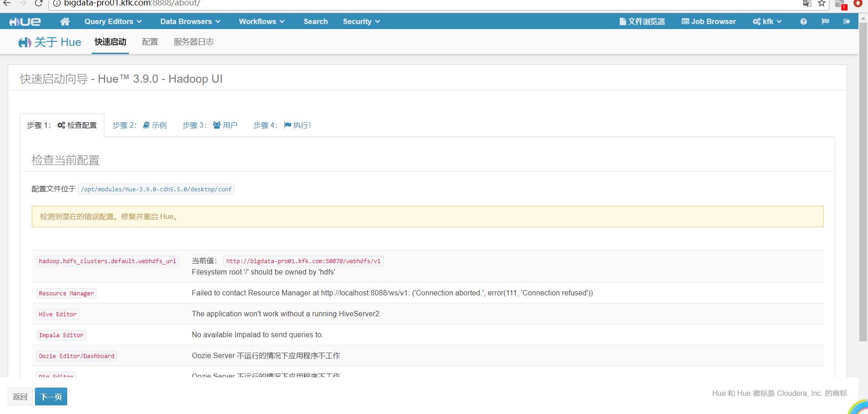Screen dimensions: 868x414
Task: Reload the page in the browser
Action: pos(39,4)
